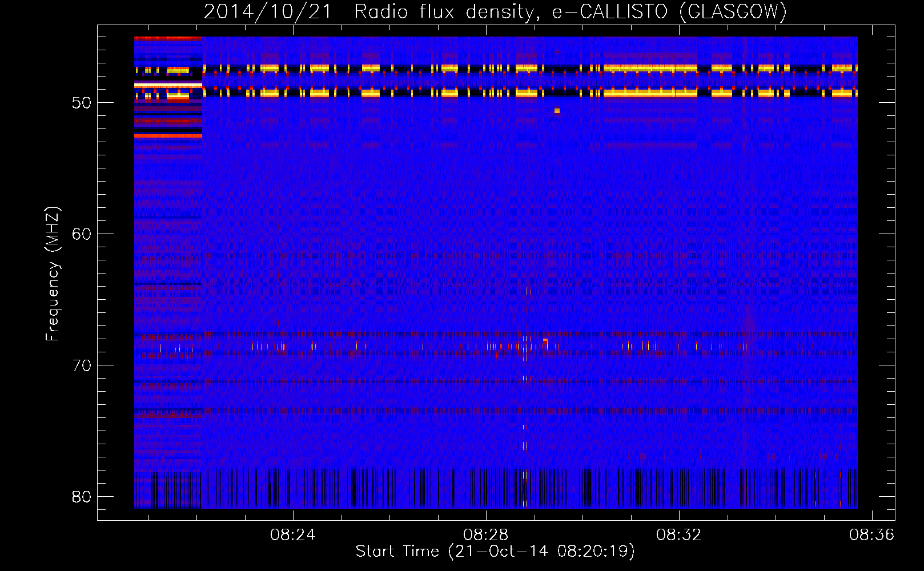The height and width of the screenshot is (571, 924).
Task: Click the isolated orange spot below the 50 MHz band
Action: tap(557, 111)
